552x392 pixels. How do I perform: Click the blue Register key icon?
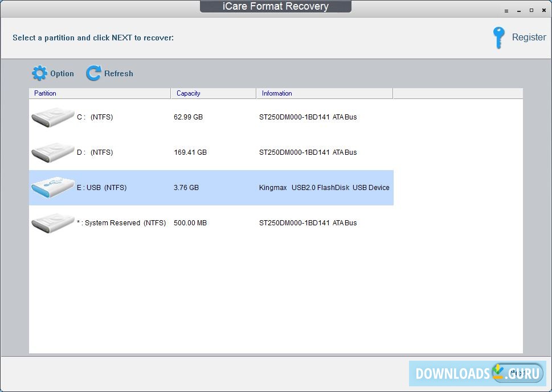pos(498,38)
